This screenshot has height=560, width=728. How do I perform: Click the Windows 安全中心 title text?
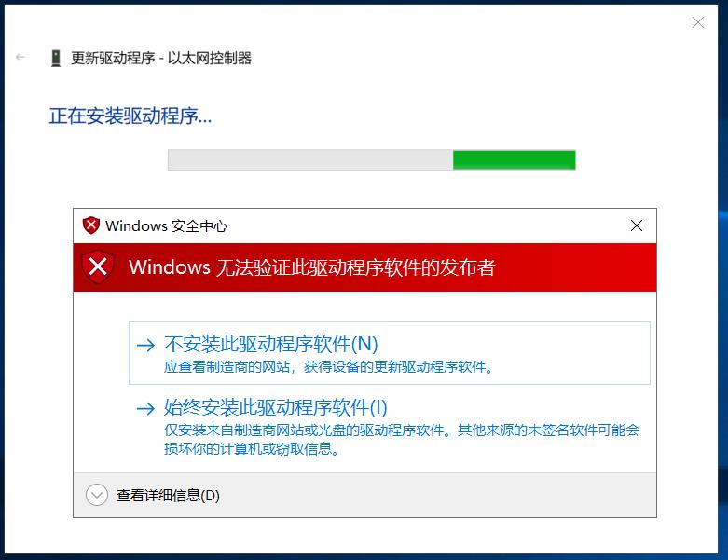[166, 225]
